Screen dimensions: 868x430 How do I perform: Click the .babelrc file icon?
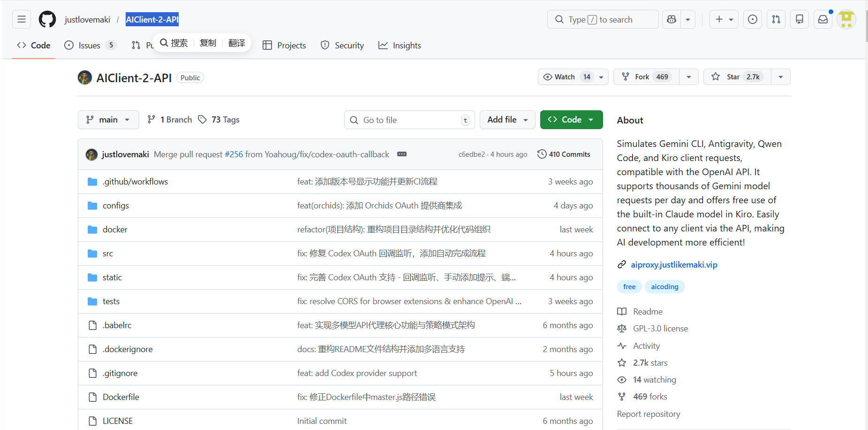click(92, 325)
